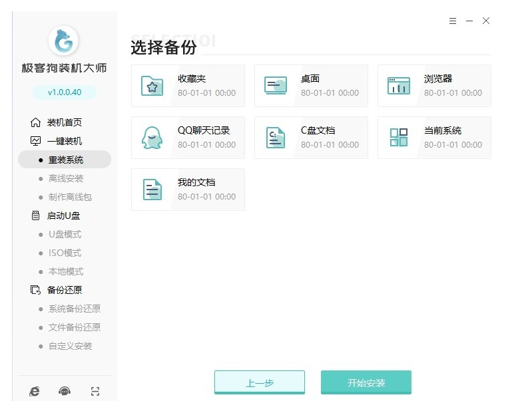Click the 浏览器 browser backup icon

tap(398, 86)
